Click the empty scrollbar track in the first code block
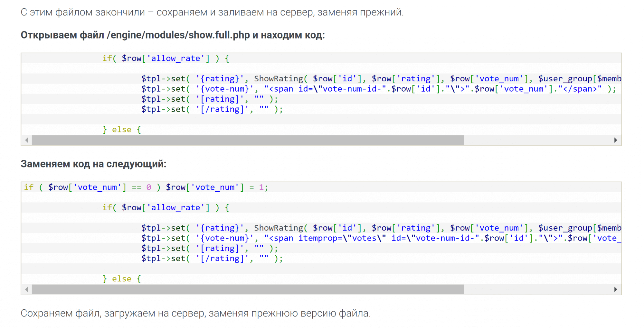The image size is (644, 328). pos(538,140)
